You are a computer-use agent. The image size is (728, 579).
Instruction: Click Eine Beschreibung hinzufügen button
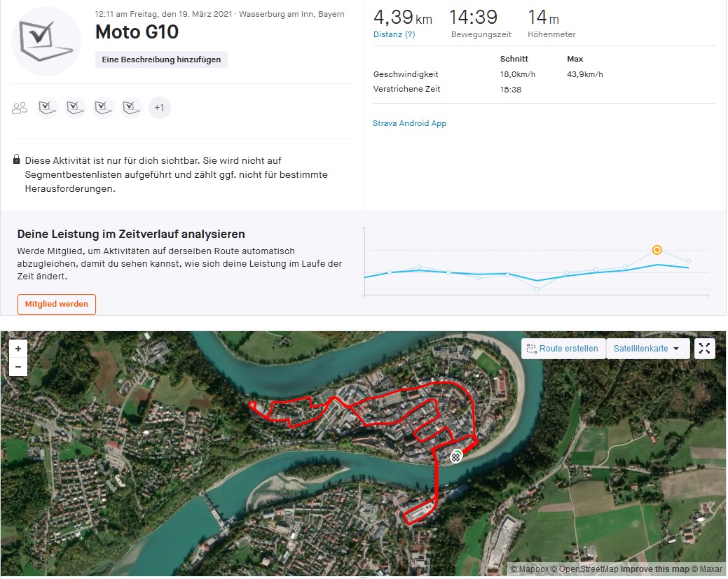click(x=161, y=60)
